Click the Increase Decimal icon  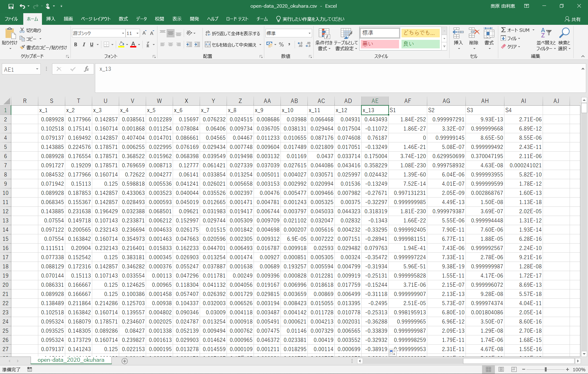coord(300,45)
